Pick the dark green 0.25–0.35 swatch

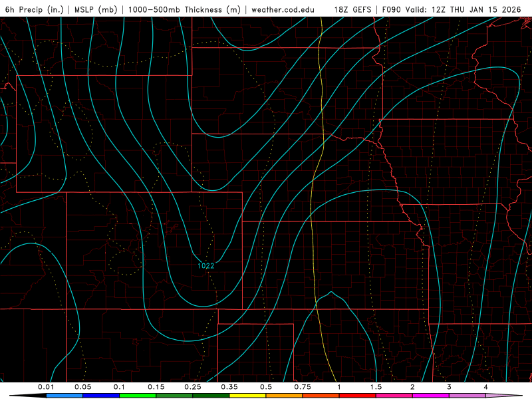(211, 396)
